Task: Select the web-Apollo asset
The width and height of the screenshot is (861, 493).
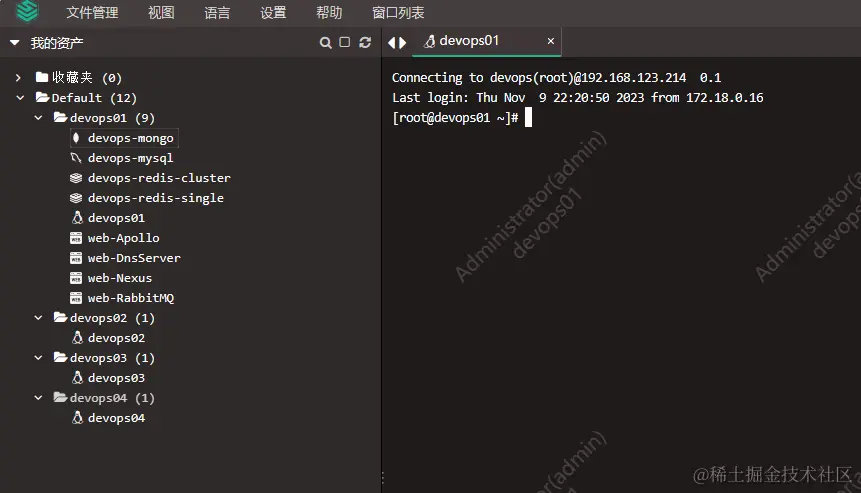Action: (124, 238)
